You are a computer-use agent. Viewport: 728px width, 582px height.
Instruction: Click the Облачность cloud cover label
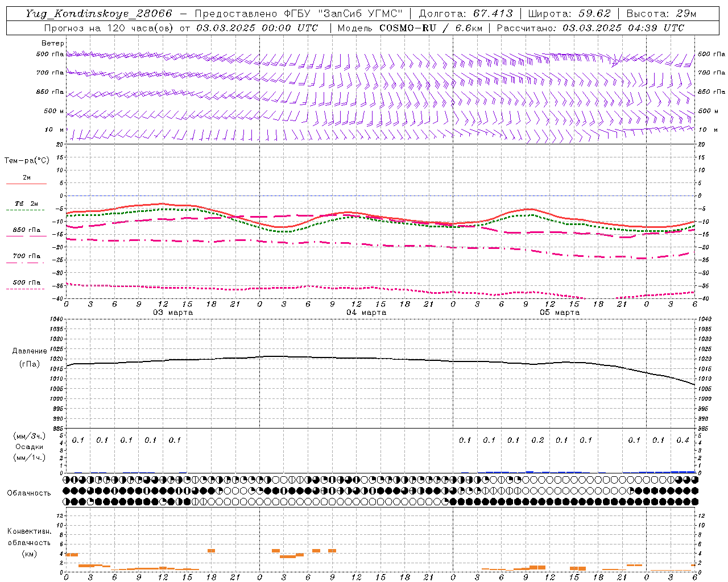29,493
